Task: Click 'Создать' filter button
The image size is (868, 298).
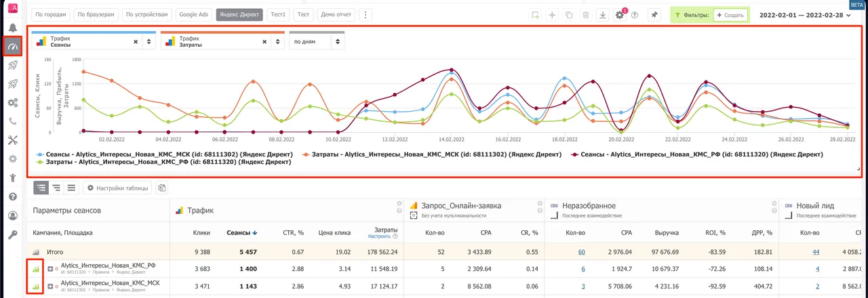Action: pos(730,15)
